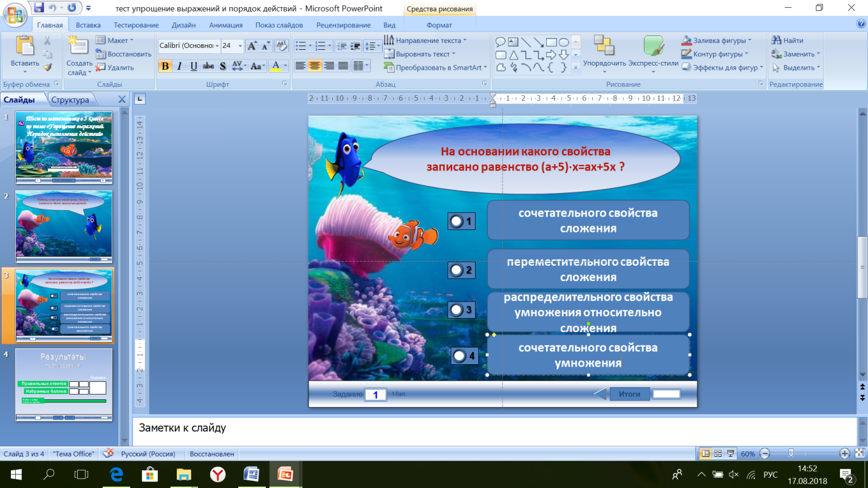Click the Format Painter brush icon

47,67
